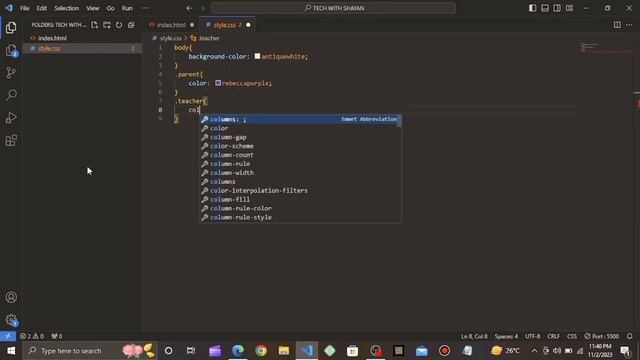Click New Folder icon in explorer header

107,25
